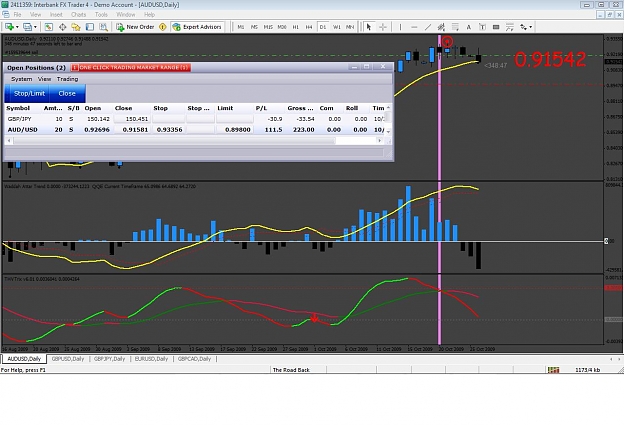625x425 pixels.
Task: Sort by the Symbol column header
Action: tap(18, 108)
